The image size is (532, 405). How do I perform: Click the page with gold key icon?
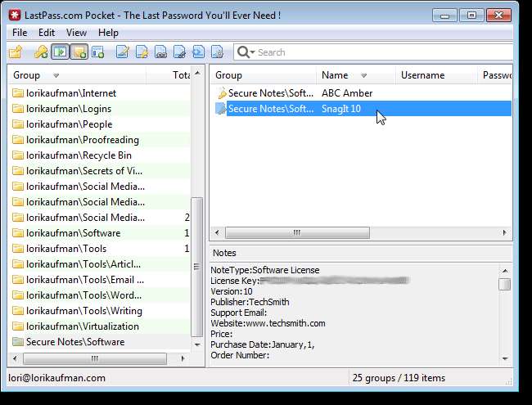point(142,52)
